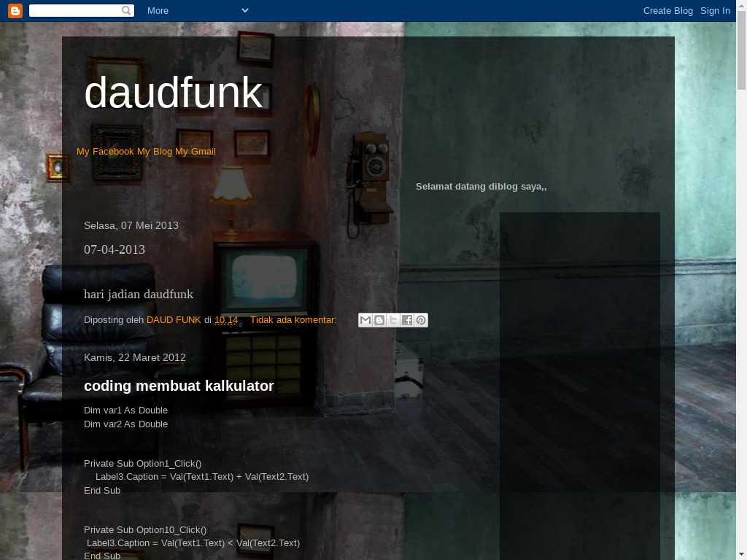
Task: Click the Sign In link
Action: click(715, 10)
